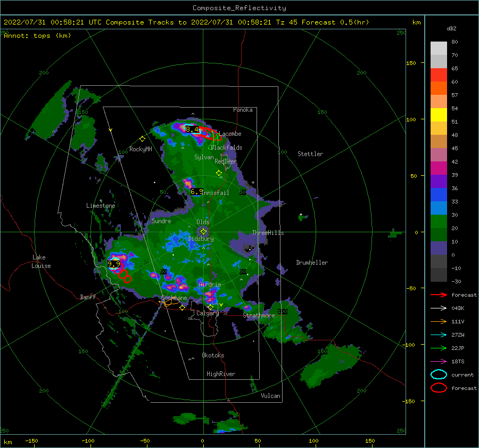Click the Lacombe city label
Image resolution: width=479 pixels, height=448 pixels.
tap(230, 134)
